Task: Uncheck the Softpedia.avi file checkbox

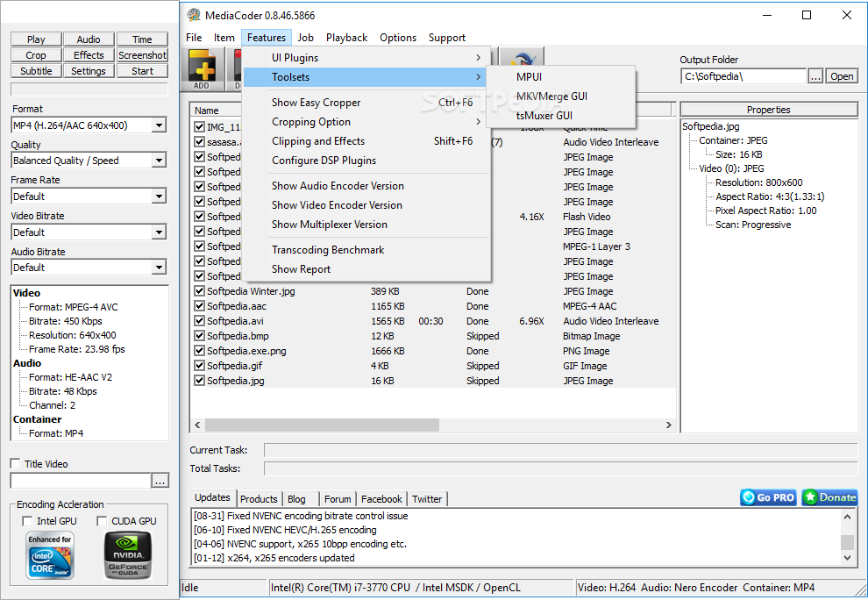Action: pos(199,321)
